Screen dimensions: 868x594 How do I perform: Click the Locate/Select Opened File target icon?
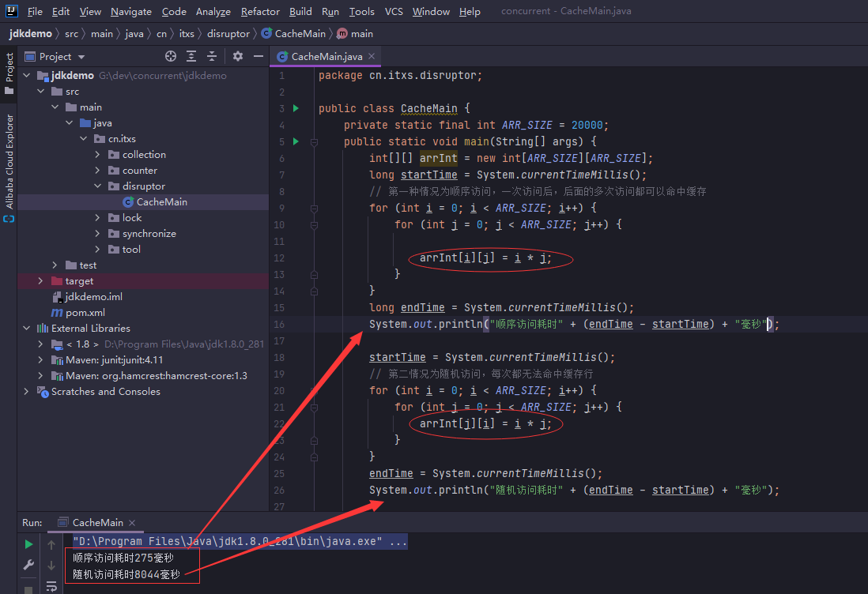(x=171, y=56)
